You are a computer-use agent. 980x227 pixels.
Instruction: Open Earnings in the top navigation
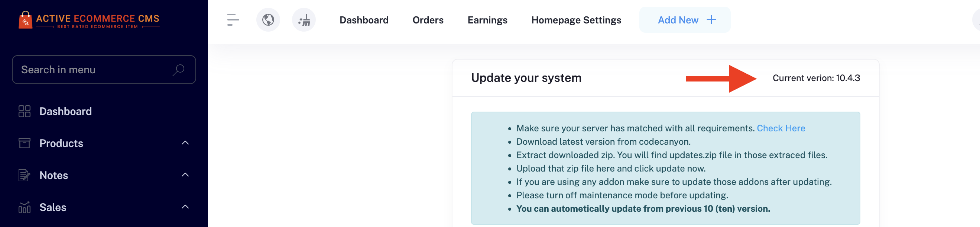pyautogui.click(x=487, y=20)
